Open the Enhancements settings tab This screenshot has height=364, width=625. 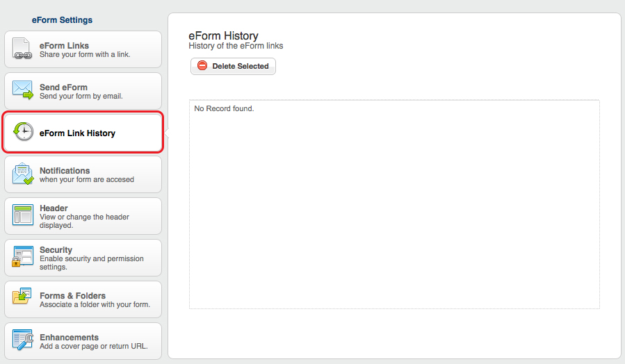pyautogui.click(x=83, y=341)
